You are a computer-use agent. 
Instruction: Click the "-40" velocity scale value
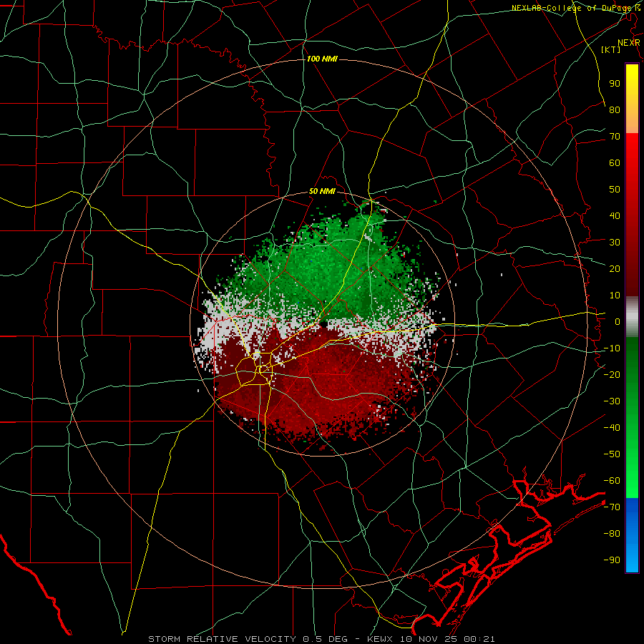612,428
